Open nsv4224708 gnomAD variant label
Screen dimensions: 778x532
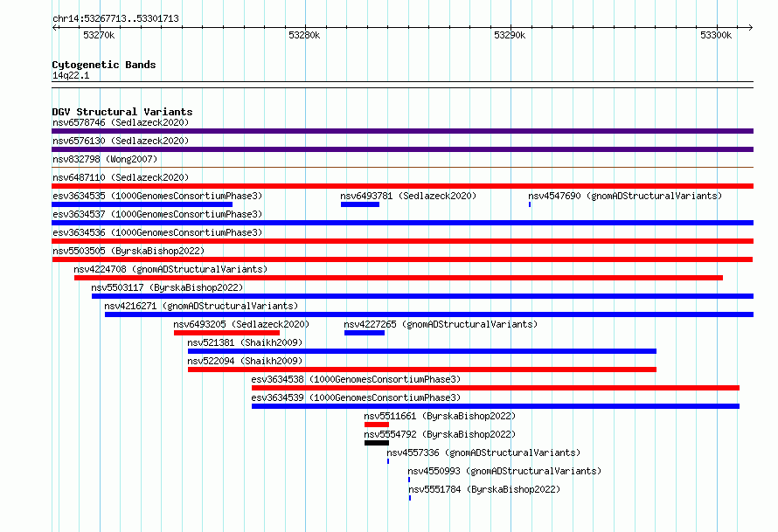coord(170,269)
